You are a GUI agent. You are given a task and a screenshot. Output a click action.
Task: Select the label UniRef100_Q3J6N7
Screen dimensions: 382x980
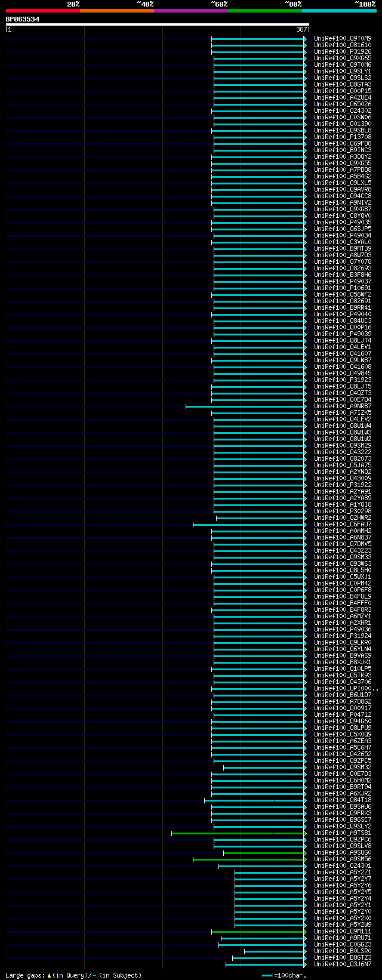[x=343, y=964]
